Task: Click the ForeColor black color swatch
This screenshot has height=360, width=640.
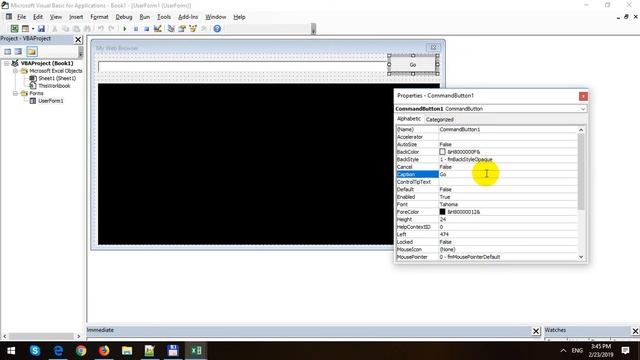Action: pos(442,212)
